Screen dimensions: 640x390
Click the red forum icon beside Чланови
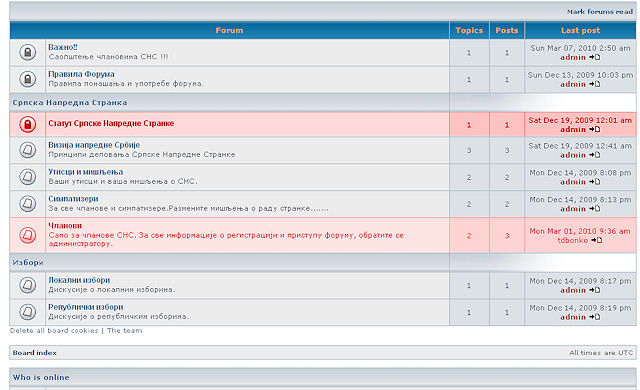[x=27, y=235]
